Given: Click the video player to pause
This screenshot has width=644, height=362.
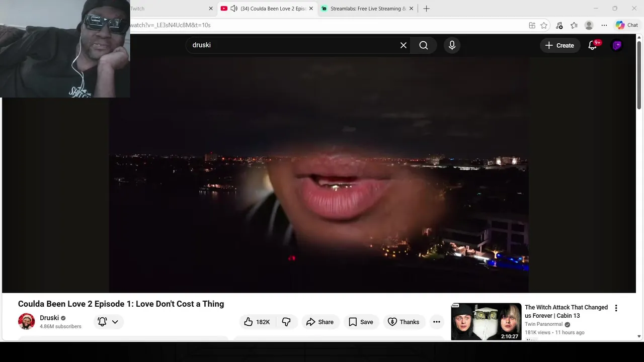Looking at the screenshot, I should click(x=318, y=175).
